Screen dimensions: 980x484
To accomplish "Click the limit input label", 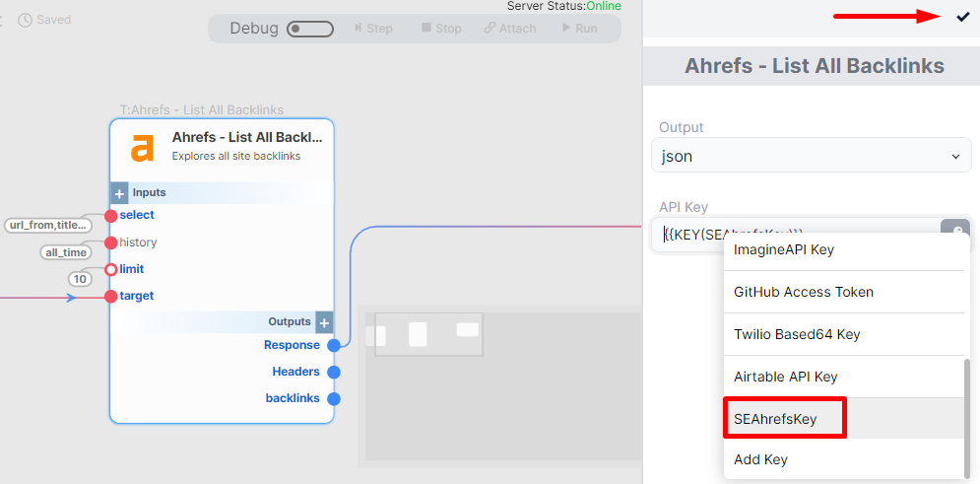I will [132, 269].
